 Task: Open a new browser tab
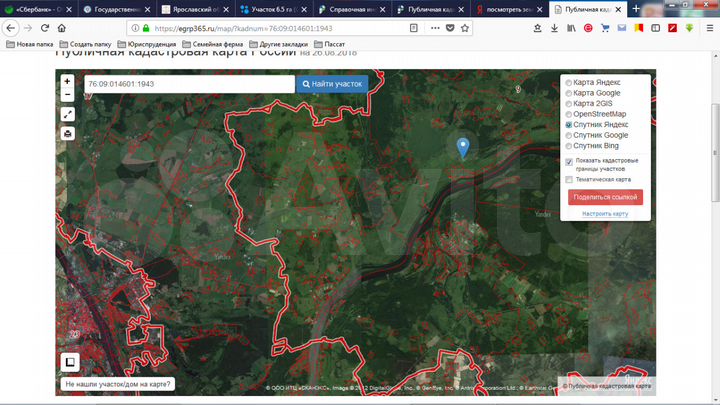coord(636,9)
